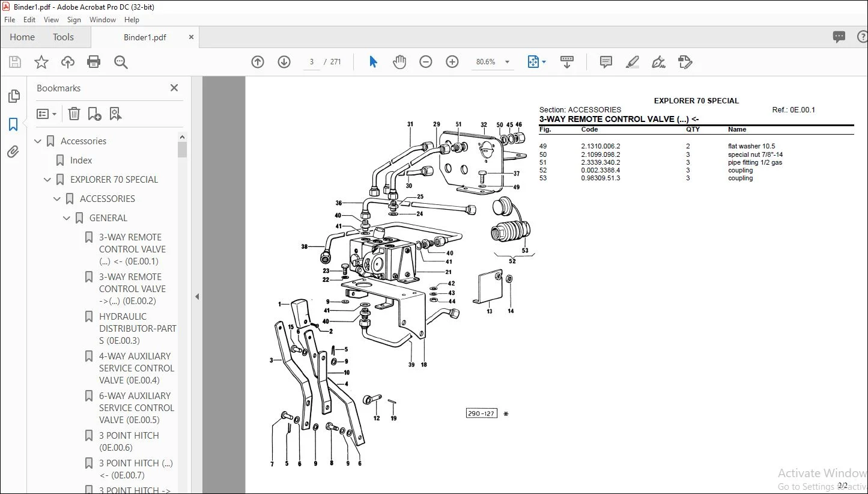Collapse the GENERAL bookmark

pyautogui.click(x=67, y=218)
